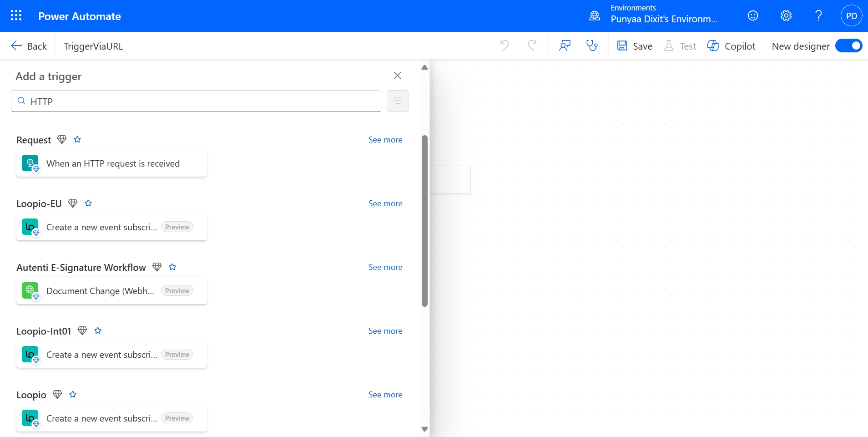Open the Copilot pane

731,46
